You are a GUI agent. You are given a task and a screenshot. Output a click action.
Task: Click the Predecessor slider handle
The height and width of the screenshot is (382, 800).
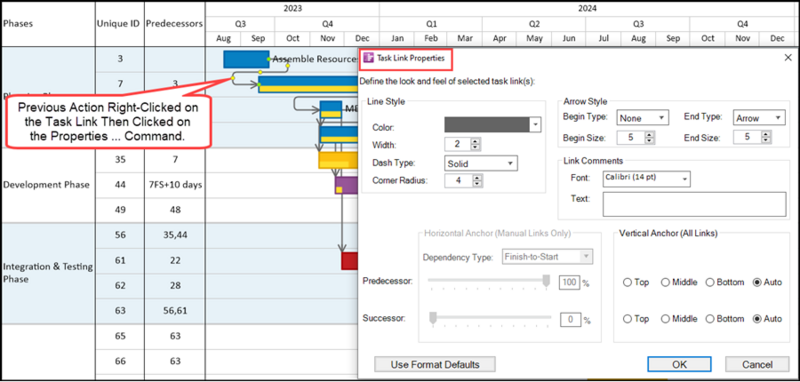[546, 282]
